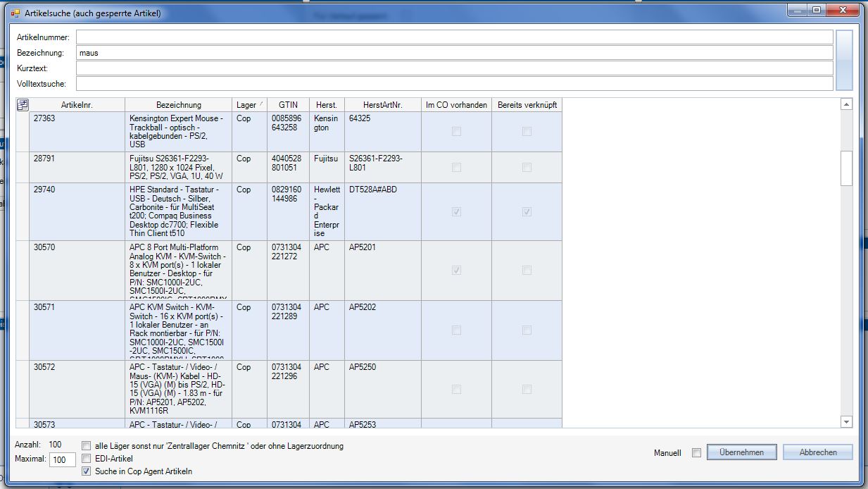Sort by the Artikelnr. column header
868x489 pixels.
click(x=77, y=105)
